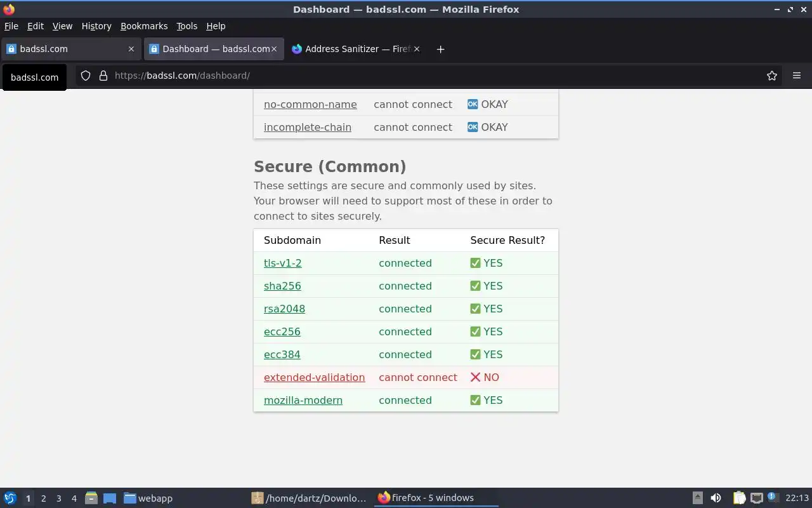Open the Firefox application menu (hamburger icon)
This screenshot has height=508, width=812.
797,76
